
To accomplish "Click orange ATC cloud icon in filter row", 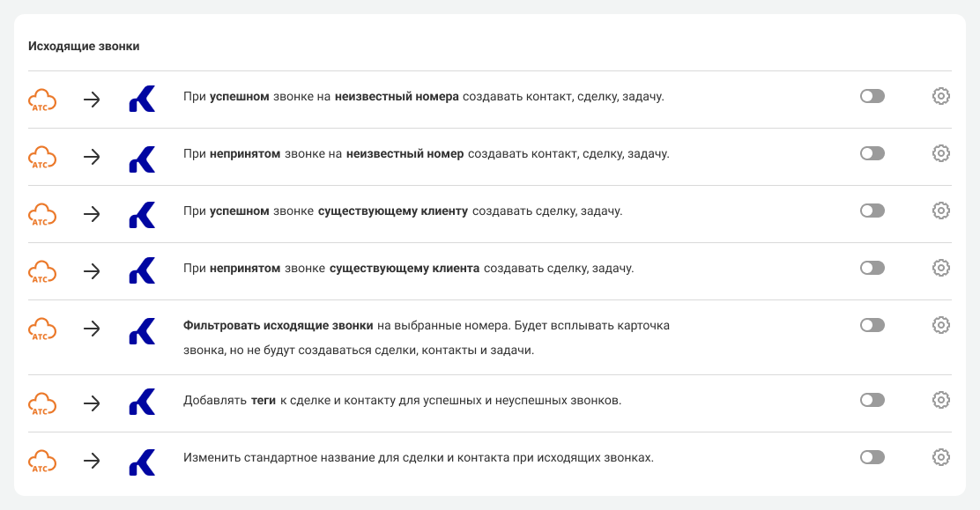I will pos(42,329).
